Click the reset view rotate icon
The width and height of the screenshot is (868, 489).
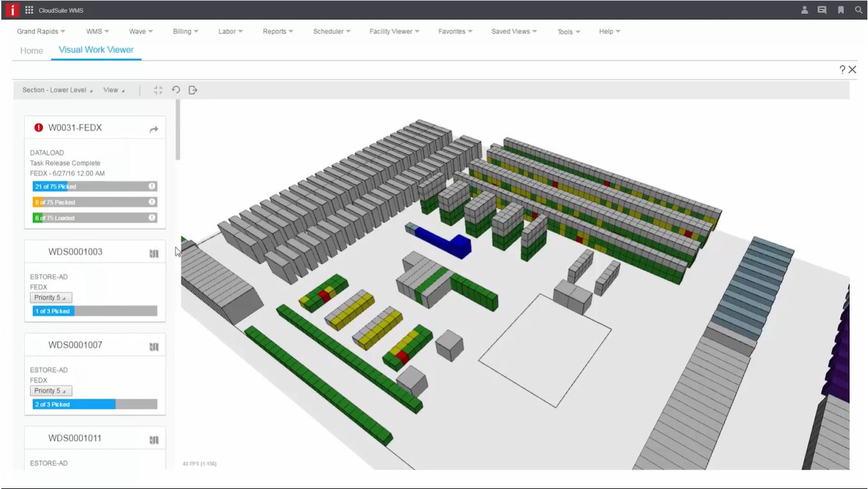pos(176,90)
